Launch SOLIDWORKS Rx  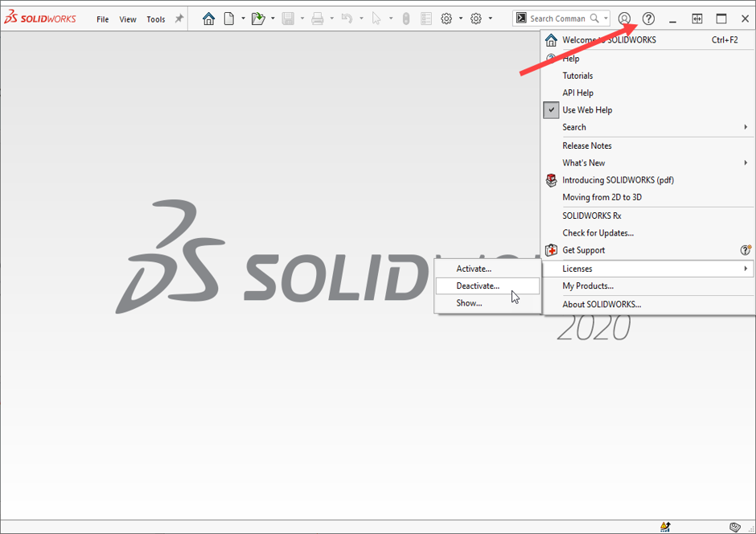point(647,216)
